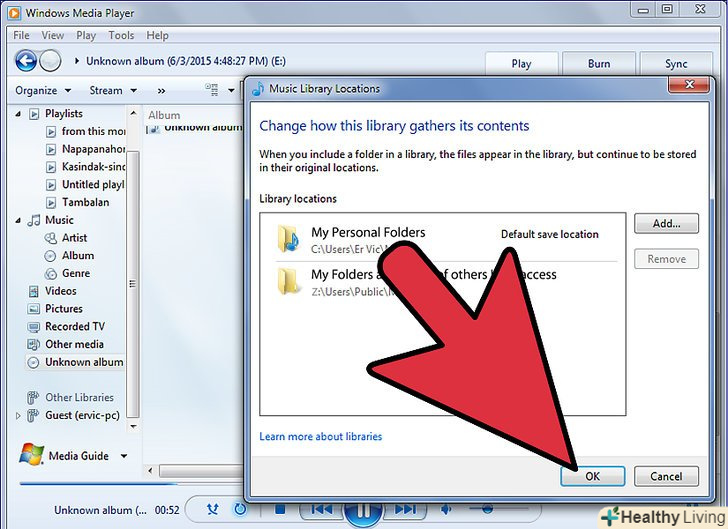This screenshot has width=728, height=529.
Task: Click the Recorded TV icon
Action: 33,327
